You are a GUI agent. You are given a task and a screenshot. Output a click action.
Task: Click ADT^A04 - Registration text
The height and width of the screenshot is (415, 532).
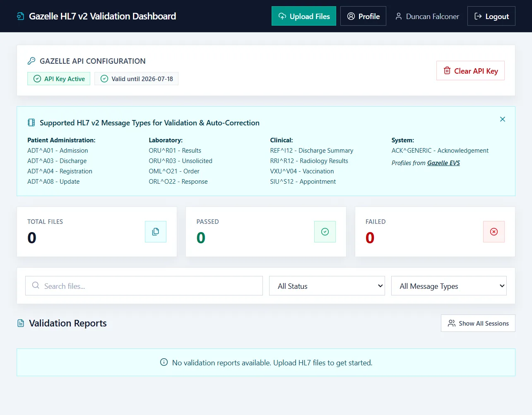tap(60, 171)
